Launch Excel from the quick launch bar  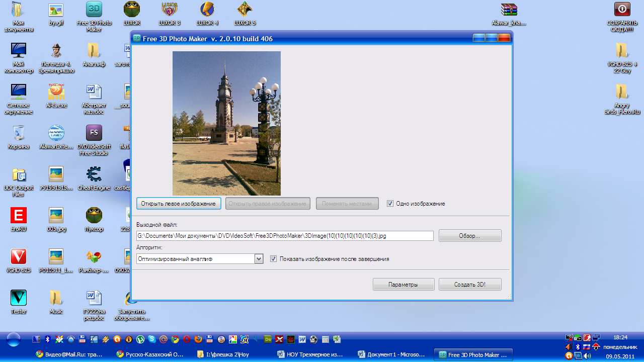point(337,339)
